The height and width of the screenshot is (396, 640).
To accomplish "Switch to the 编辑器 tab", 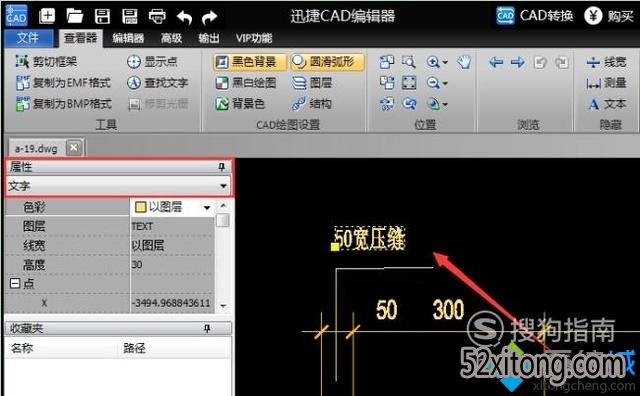I will pos(129,38).
